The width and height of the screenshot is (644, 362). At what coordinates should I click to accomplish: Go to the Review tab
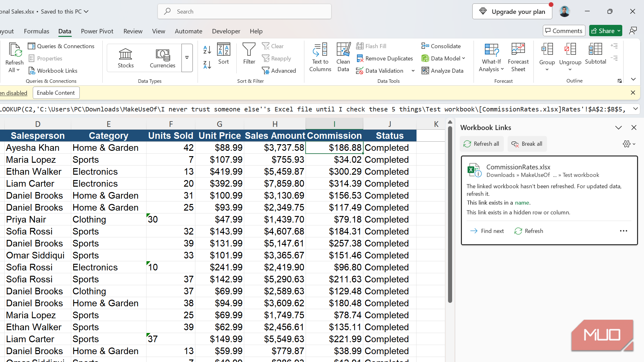click(x=133, y=31)
